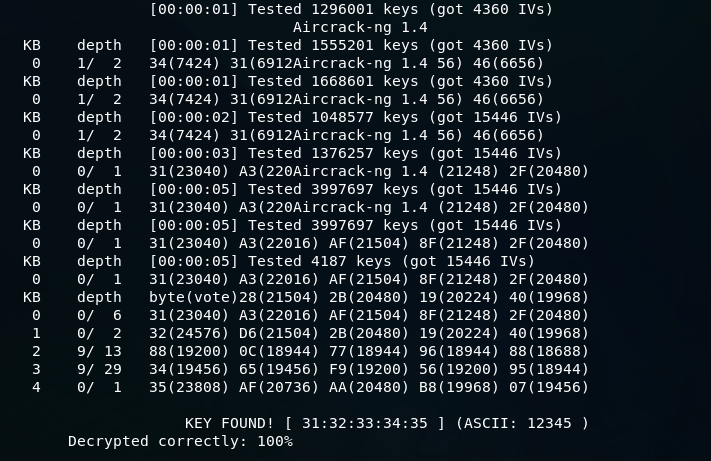711x461 pixels.
Task: Click the value 35(23808) in KB row 4
Action: click(x=189, y=387)
